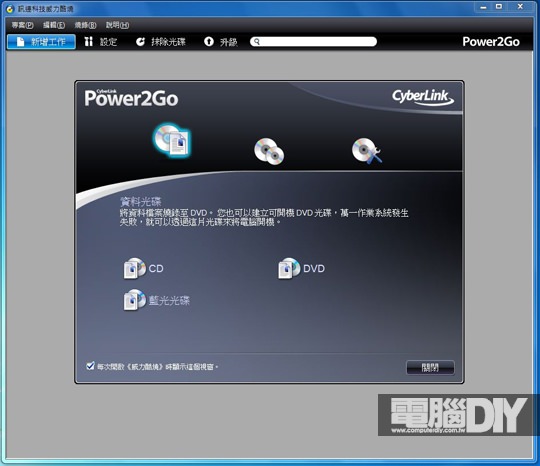Open the Disc Utilities wrench icon
540x466 pixels.
coord(366,151)
